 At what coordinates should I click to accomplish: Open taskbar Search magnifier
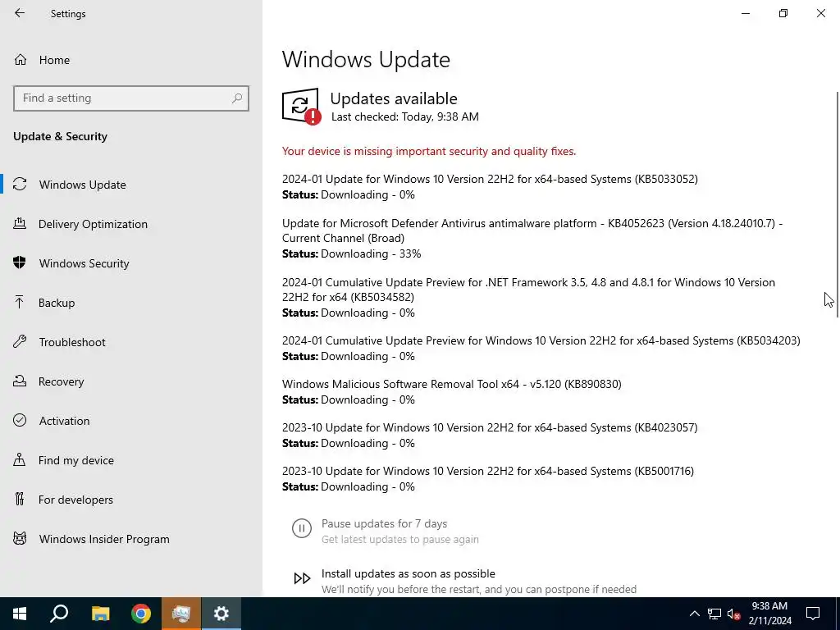(x=59, y=614)
